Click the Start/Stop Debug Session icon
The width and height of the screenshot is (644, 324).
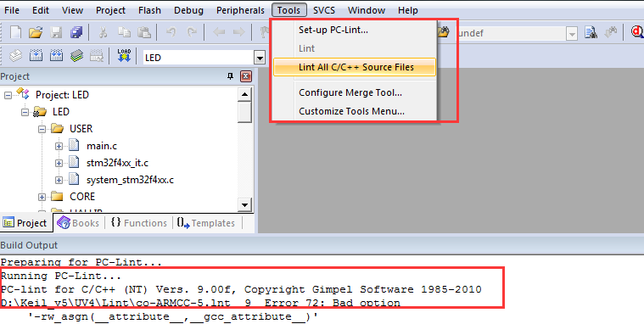click(637, 32)
